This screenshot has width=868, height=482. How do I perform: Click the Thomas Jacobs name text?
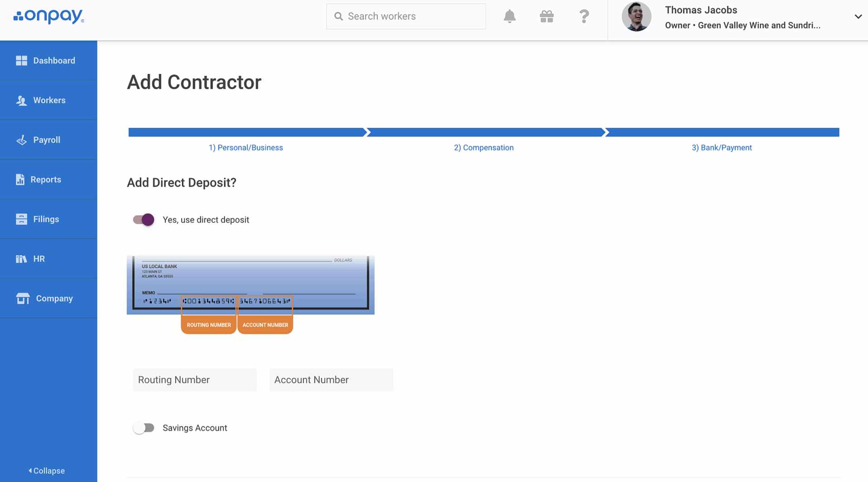[701, 10]
